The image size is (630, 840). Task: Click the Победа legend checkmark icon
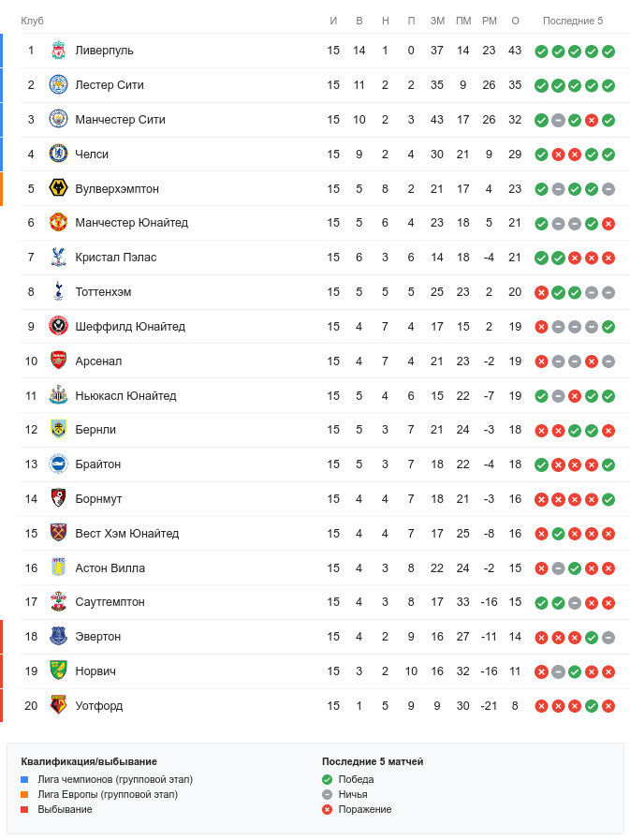(327, 779)
